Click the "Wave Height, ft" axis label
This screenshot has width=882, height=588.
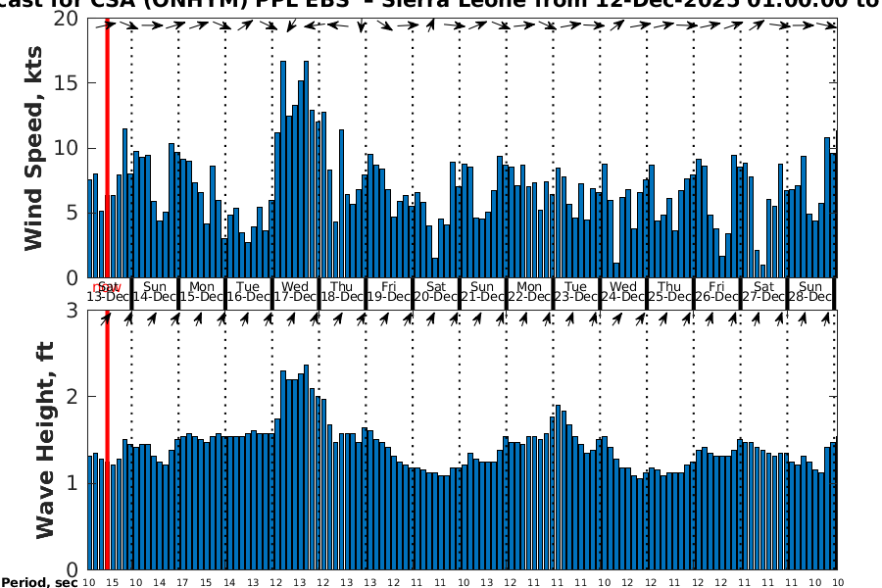click(44, 441)
